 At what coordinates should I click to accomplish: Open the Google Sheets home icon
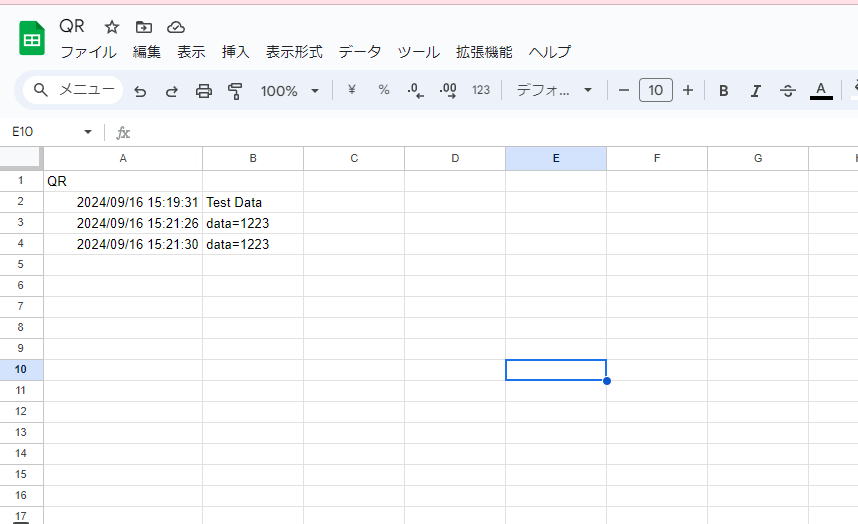(x=32, y=38)
